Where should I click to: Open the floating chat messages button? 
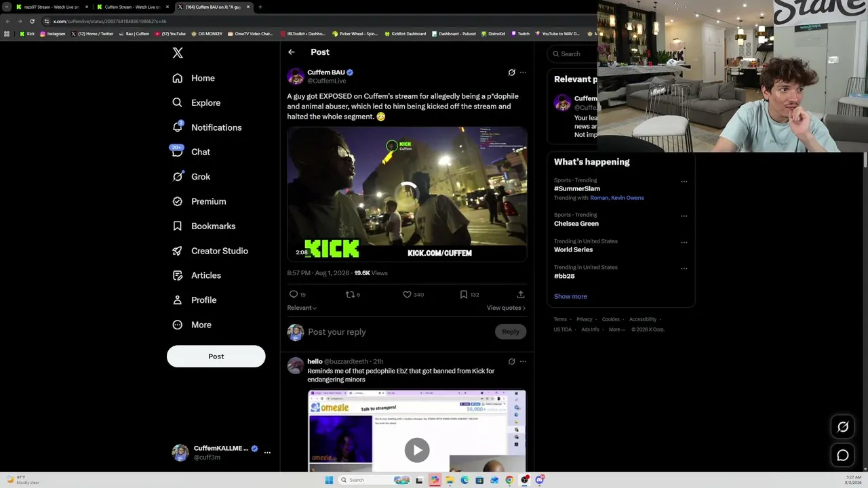coord(843,455)
